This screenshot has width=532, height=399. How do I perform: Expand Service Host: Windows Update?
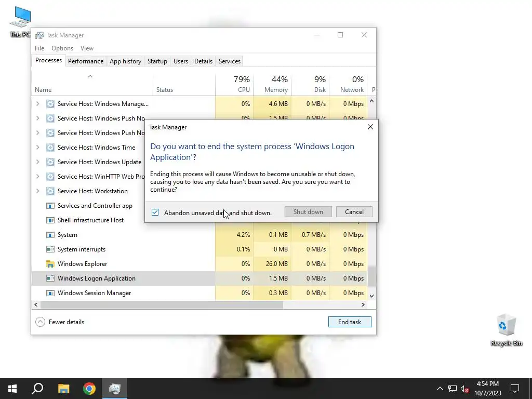(x=37, y=162)
